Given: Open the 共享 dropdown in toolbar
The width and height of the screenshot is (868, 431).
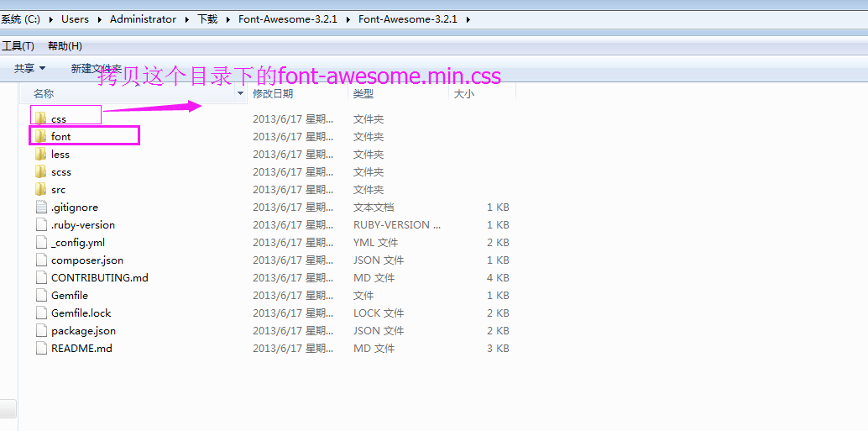Looking at the screenshot, I should 30,68.
